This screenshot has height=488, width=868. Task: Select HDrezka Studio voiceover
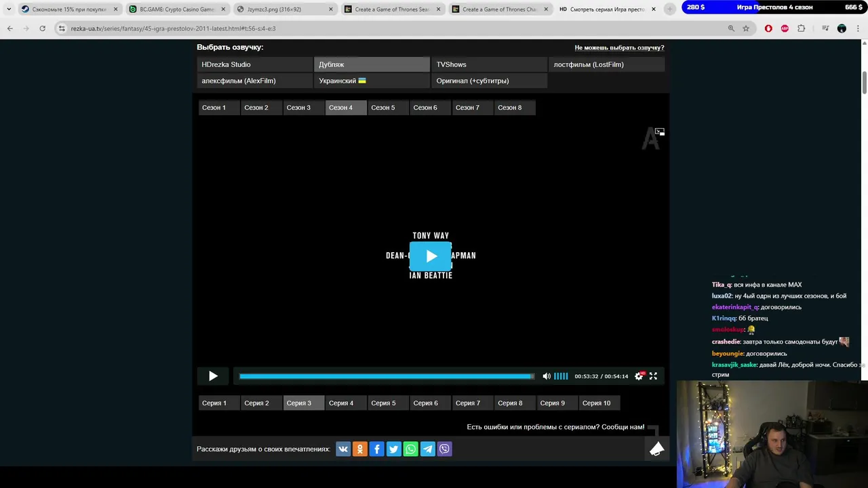point(254,64)
